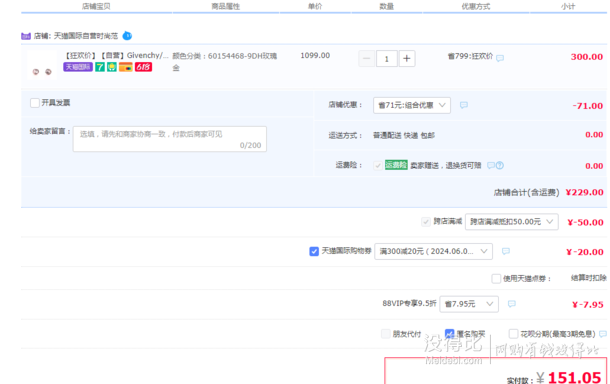Screen dimensions: 610x384
Task: Open the Givenchy product title link
Action: pyautogui.click(x=116, y=56)
